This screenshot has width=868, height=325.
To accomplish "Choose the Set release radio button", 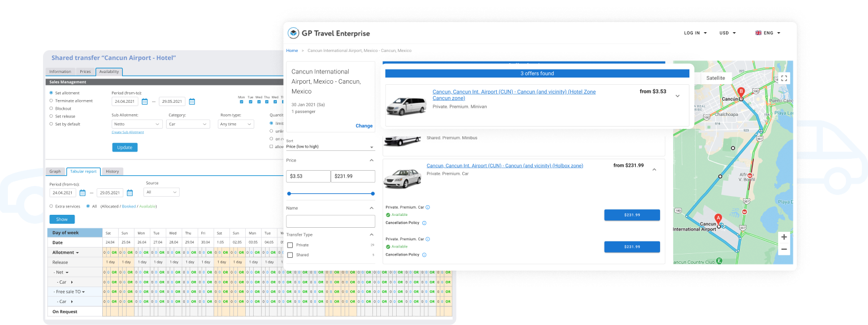I will click(x=51, y=116).
